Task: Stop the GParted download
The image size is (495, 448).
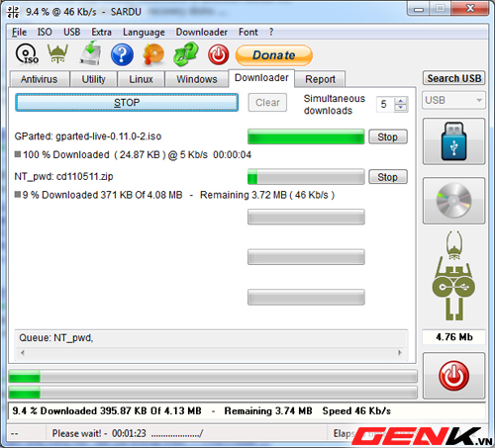Action: (388, 136)
